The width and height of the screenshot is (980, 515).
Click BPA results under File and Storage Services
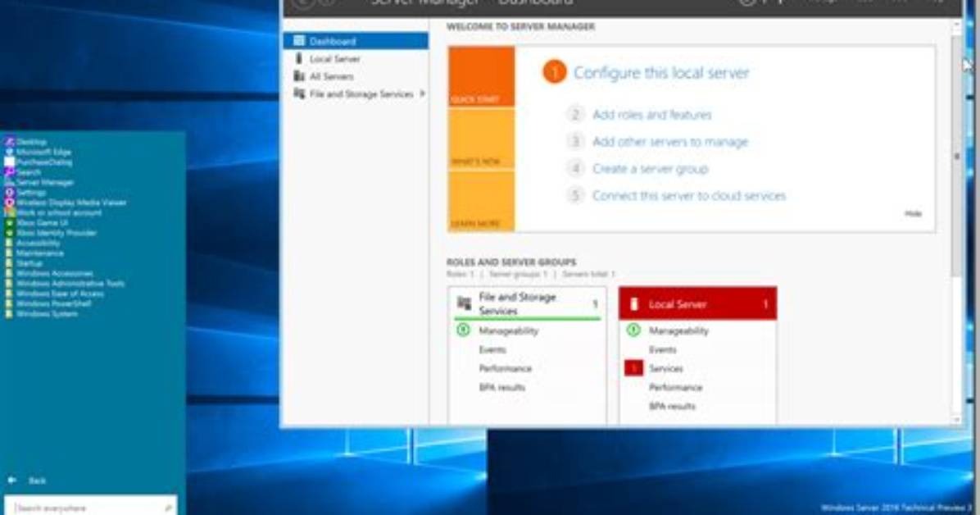click(x=501, y=387)
